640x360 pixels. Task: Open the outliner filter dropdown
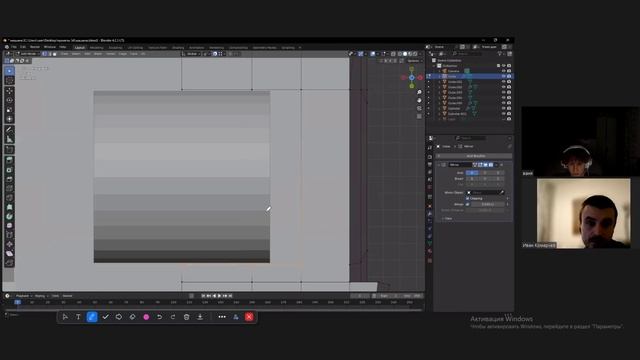tap(500, 53)
